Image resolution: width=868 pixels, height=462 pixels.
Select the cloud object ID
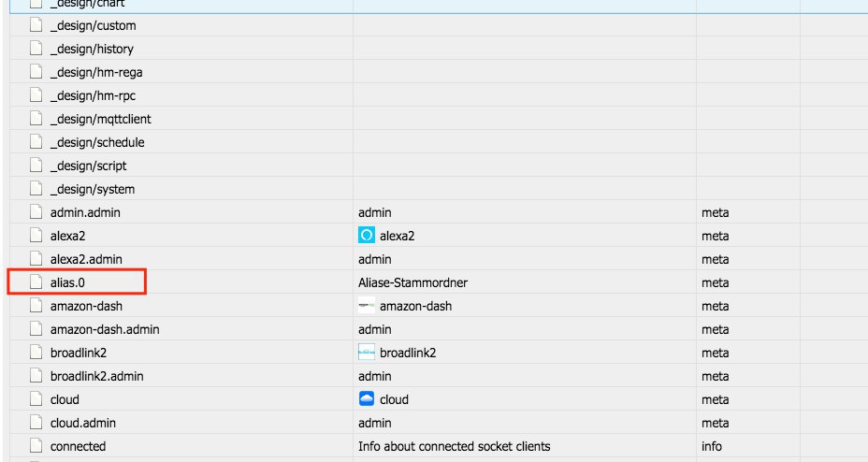(65, 399)
